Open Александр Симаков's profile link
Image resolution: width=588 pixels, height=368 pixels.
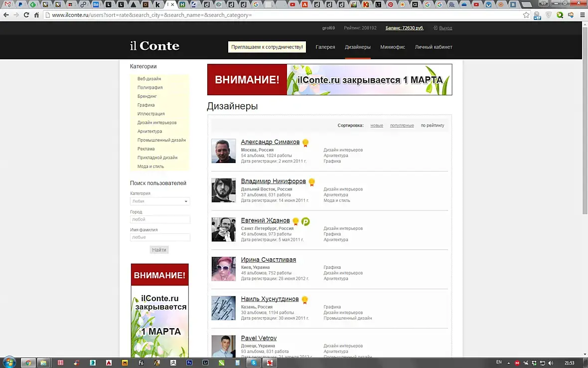pyautogui.click(x=270, y=142)
